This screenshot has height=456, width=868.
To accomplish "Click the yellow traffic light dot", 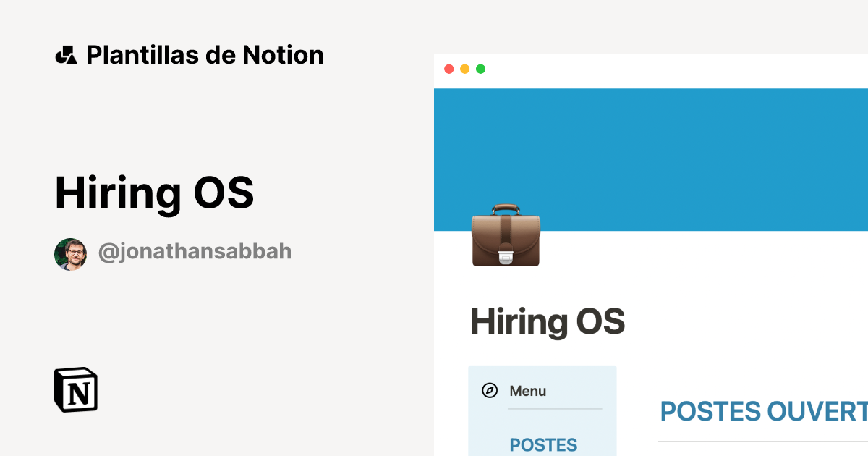I will click(x=464, y=69).
